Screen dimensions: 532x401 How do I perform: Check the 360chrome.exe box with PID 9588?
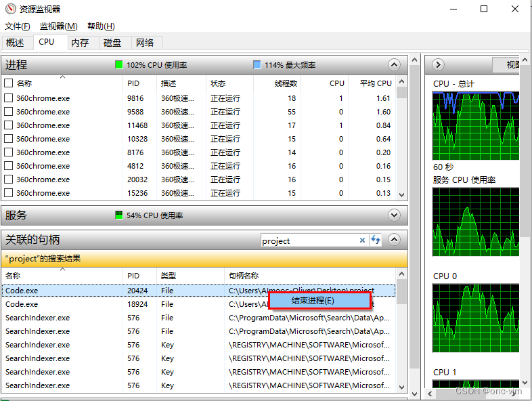(x=9, y=112)
